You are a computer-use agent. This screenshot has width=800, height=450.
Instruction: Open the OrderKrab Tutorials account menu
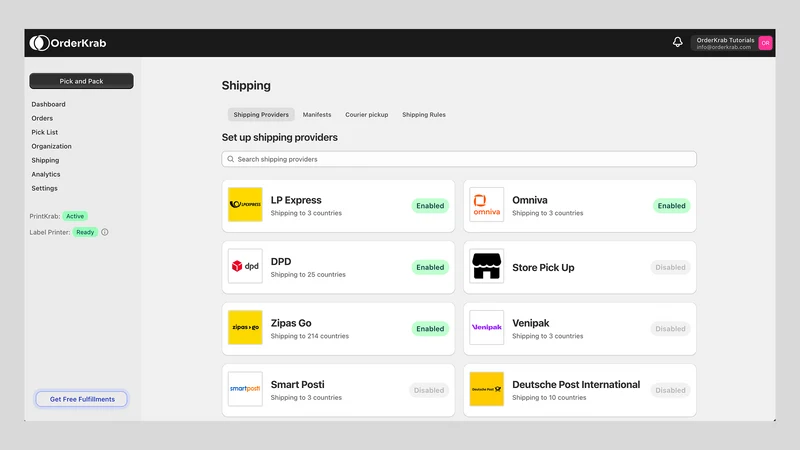[732, 43]
